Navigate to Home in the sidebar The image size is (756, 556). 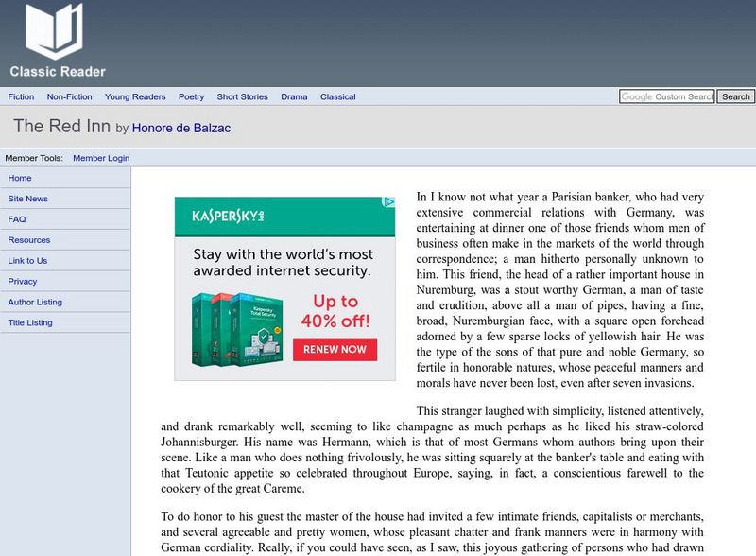tap(21, 178)
